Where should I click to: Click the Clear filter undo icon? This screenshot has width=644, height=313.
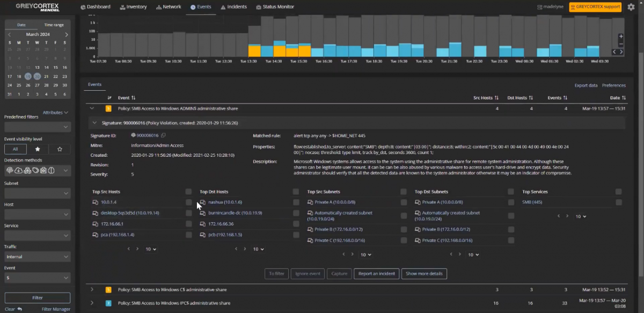click(20, 309)
